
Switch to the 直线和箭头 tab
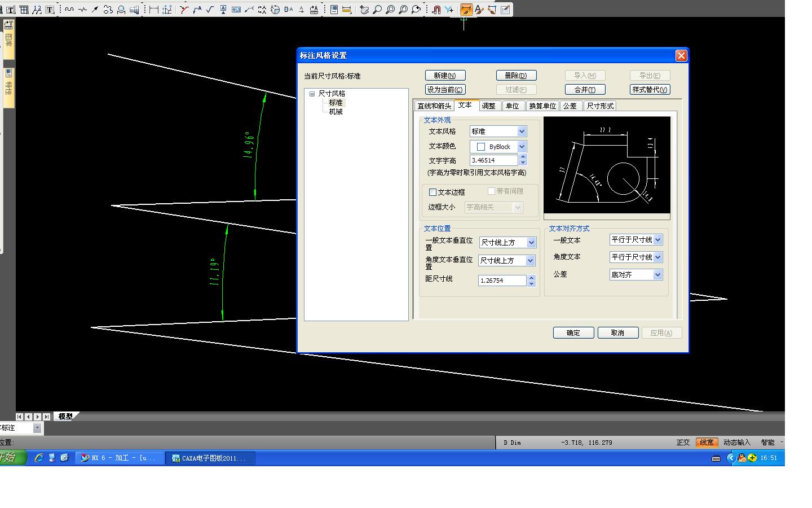[x=434, y=106]
